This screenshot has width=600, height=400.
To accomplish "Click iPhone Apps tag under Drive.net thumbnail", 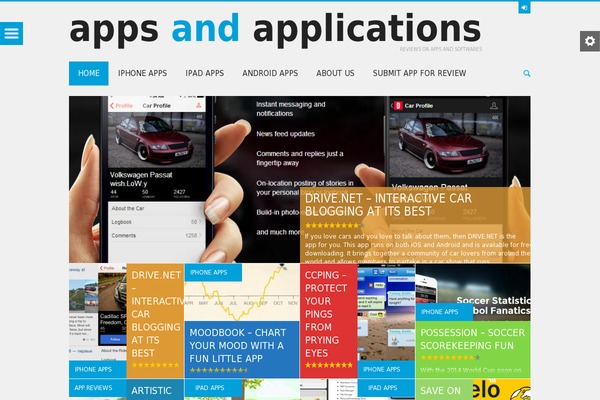I will [x=98, y=369].
